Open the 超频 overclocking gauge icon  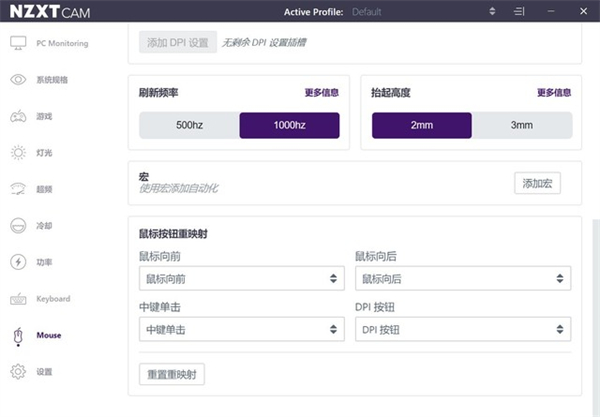18,189
